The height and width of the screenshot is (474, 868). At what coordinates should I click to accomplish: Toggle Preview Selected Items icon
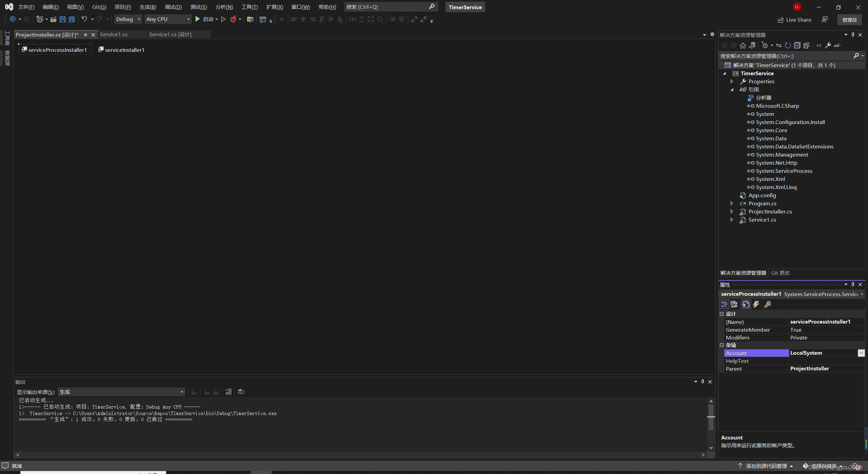click(x=837, y=45)
